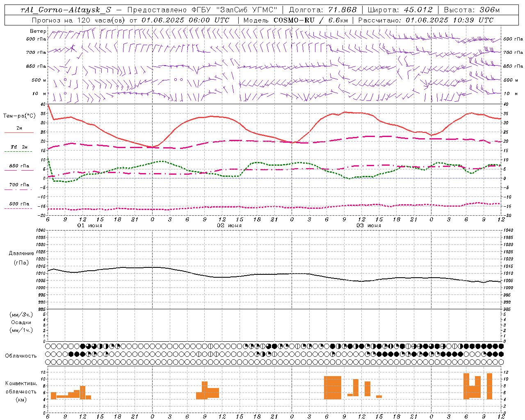
Task: Click the Высота: 306м value
Action: coord(472,10)
